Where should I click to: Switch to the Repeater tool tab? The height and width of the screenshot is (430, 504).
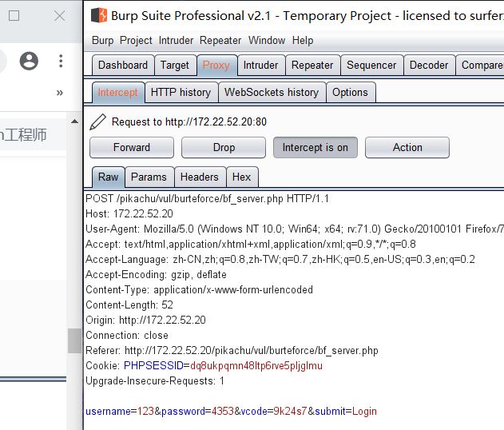pos(312,66)
